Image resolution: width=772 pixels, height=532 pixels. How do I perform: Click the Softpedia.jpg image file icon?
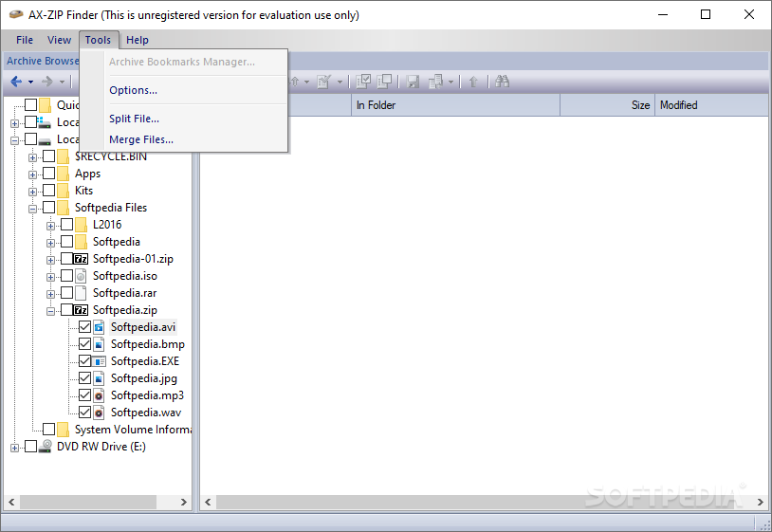point(99,378)
